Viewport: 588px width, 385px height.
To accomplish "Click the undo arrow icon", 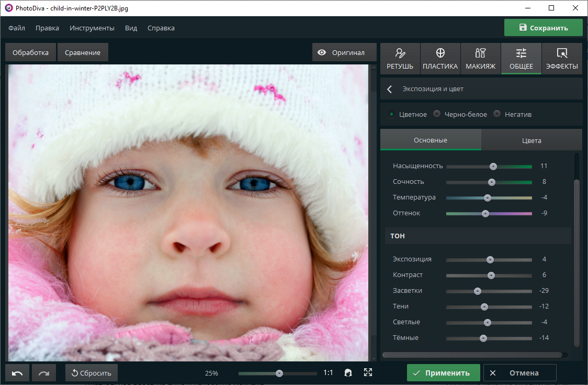I will tap(17, 373).
